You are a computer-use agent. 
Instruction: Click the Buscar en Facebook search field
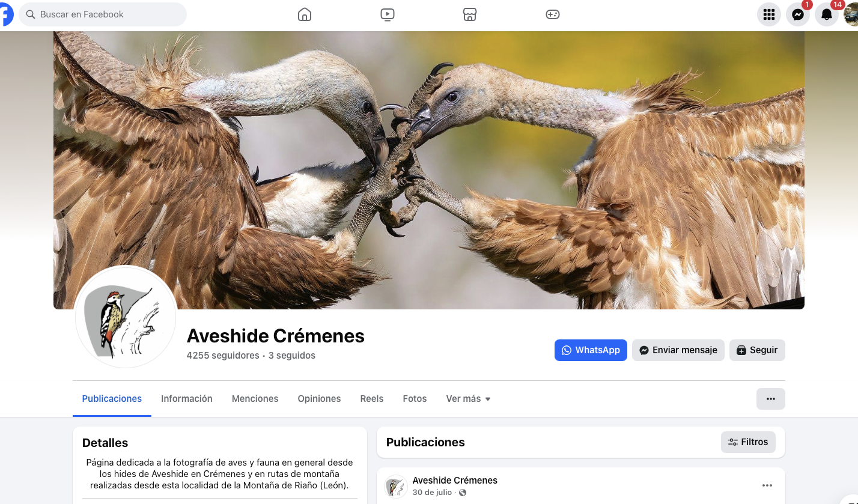(103, 14)
